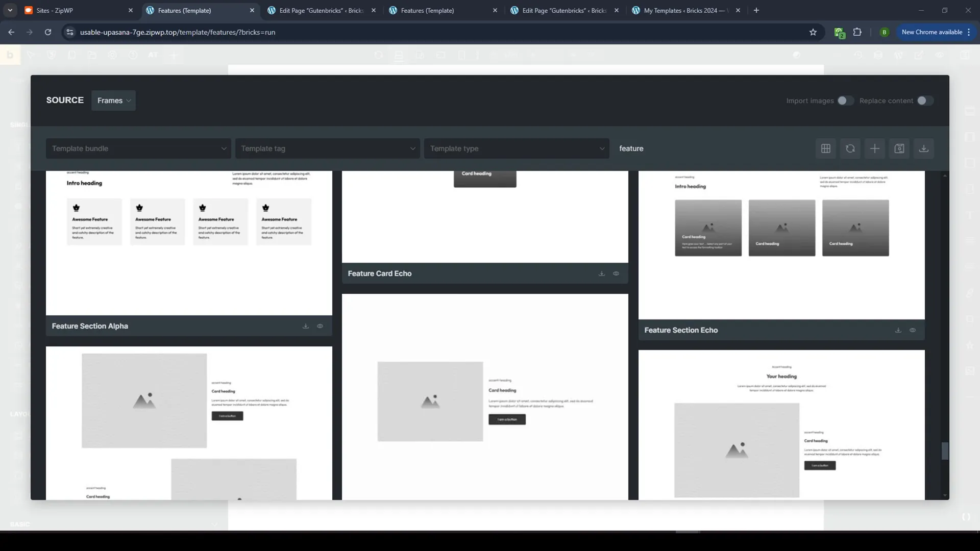Click the import download icon in filter bar
The width and height of the screenshot is (980, 551).
(x=923, y=148)
